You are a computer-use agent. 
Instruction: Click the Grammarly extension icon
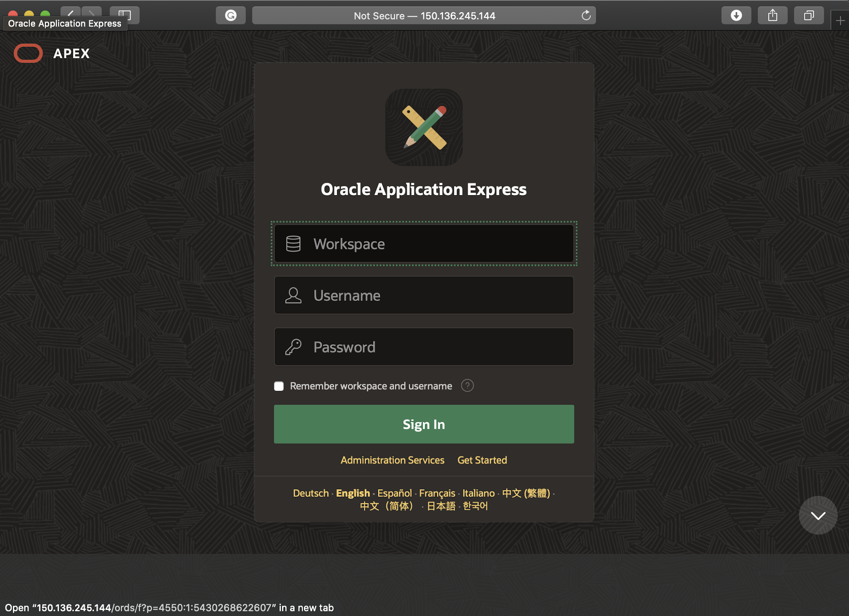click(230, 16)
